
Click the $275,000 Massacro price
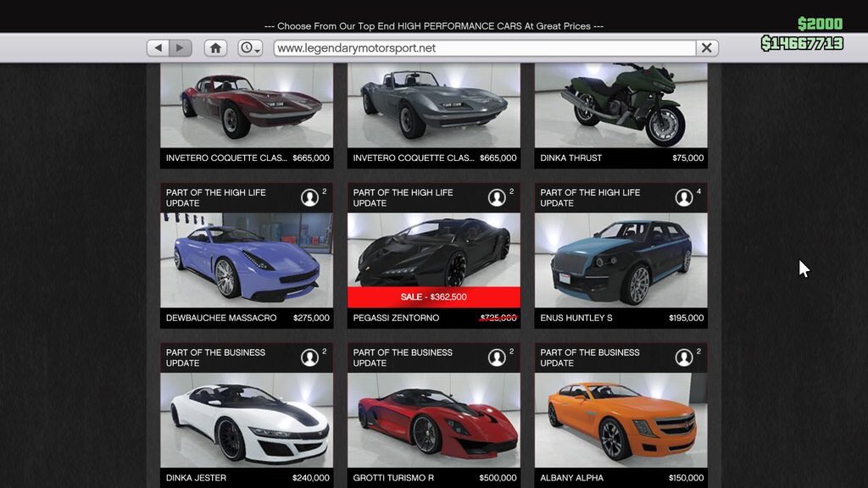(x=311, y=319)
